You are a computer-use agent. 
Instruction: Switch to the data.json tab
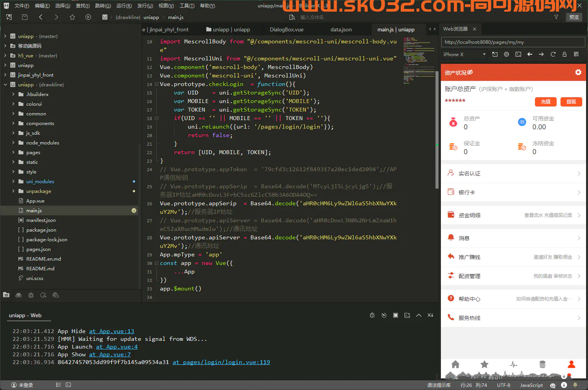[341, 29]
